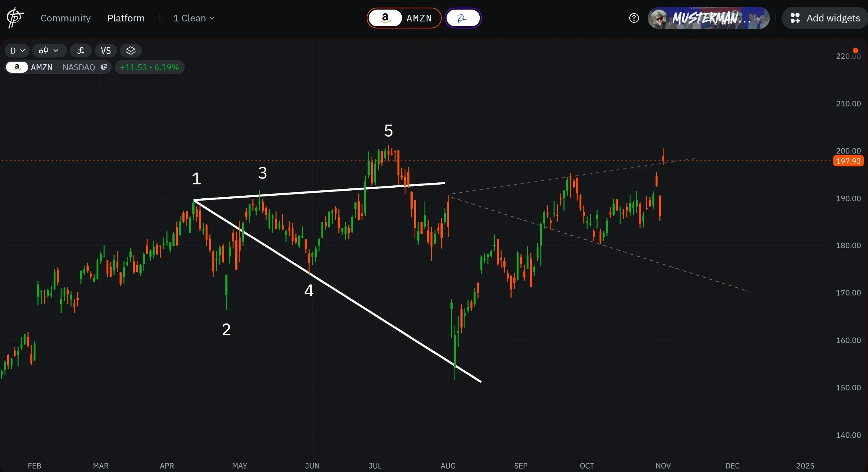Click the 140.00 price axis label
868x472 pixels.
[848, 435]
